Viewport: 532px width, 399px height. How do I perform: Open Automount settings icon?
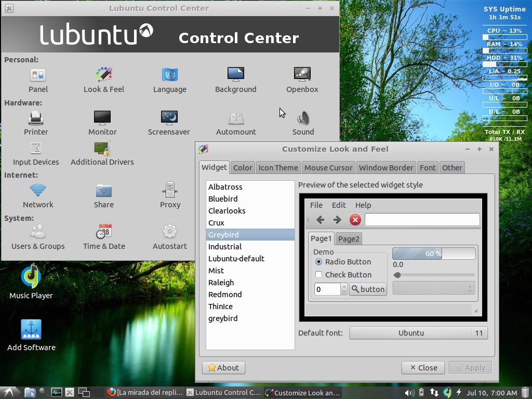[236, 118]
